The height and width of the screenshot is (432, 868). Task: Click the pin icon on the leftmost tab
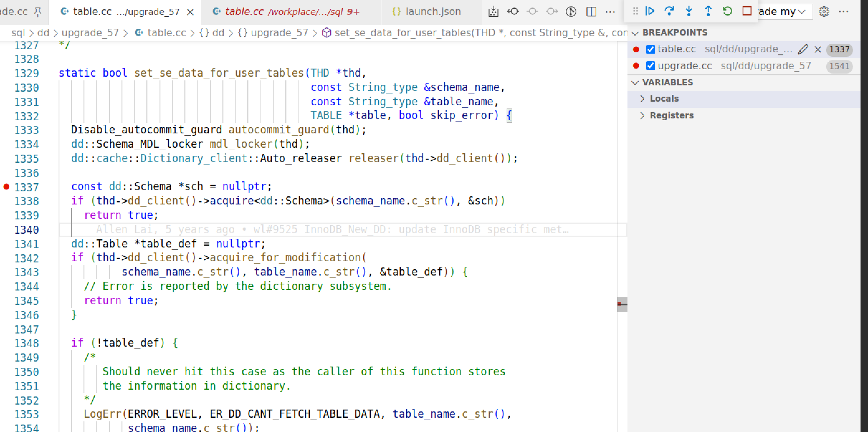point(38,12)
